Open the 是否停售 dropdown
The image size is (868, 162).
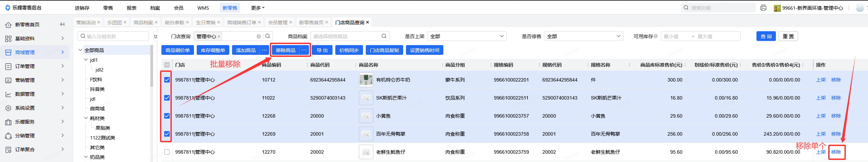click(584, 36)
